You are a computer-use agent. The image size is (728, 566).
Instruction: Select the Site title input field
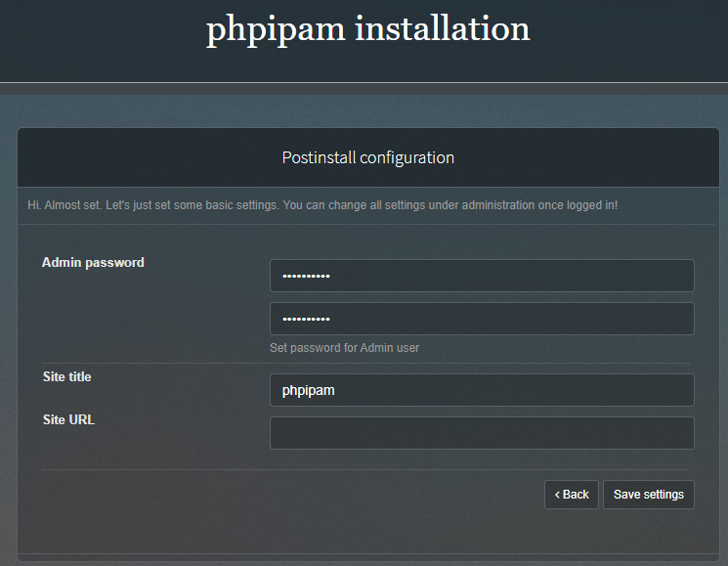coord(482,390)
